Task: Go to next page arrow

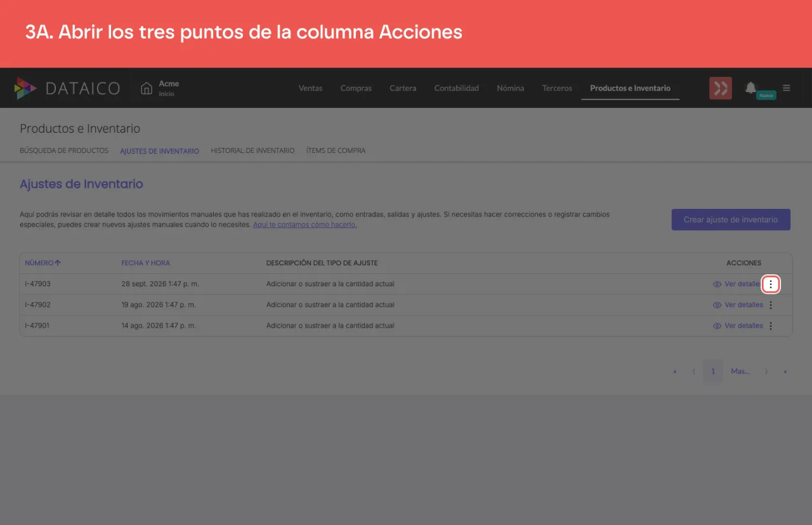Action: (x=766, y=371)
